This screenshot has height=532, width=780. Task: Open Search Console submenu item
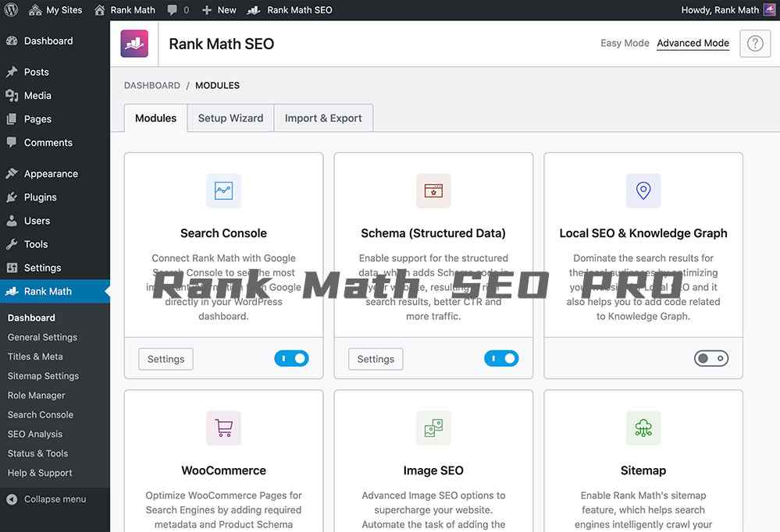point(41,415)
